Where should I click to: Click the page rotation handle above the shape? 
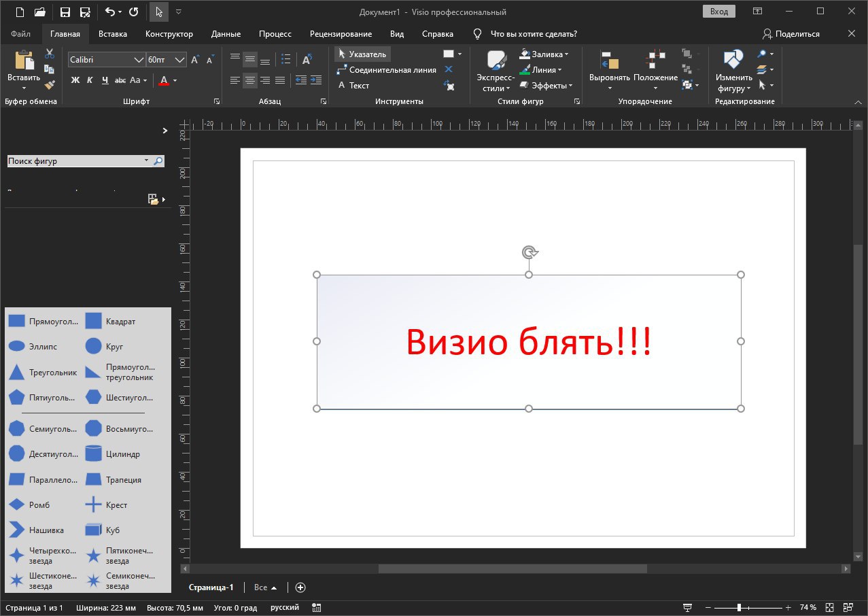(530, 253)
